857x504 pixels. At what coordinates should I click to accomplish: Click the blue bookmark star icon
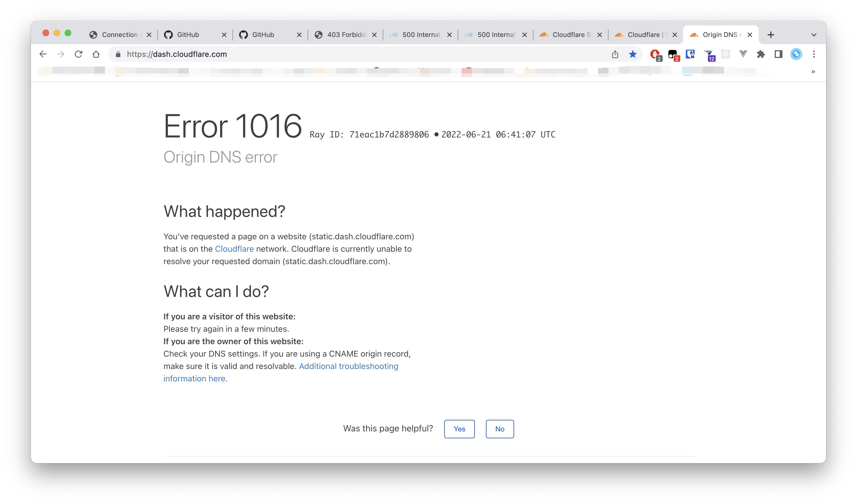[633, 54]
